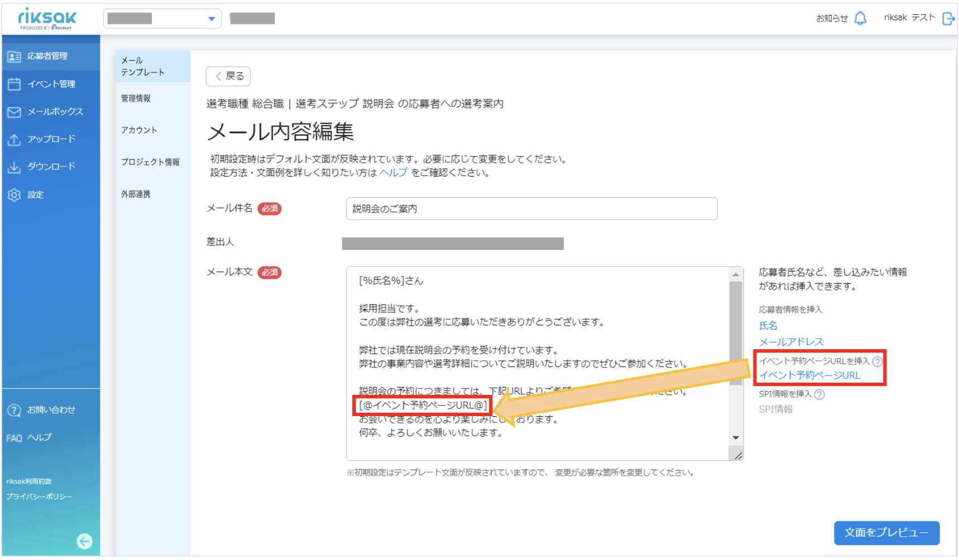Viewport: 959px width, 560px height.
Task: Select the 管理情報 menu item
Action: pos(136,98)
